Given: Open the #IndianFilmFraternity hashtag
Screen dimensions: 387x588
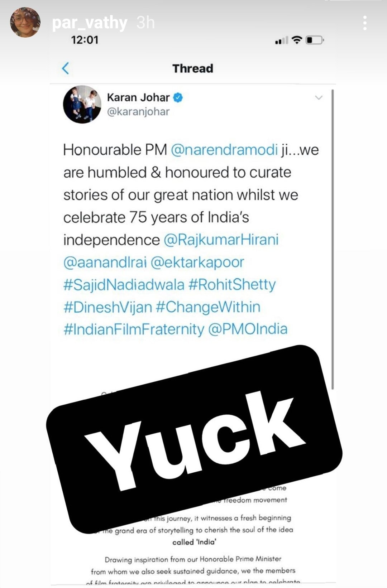Looking at the screenshot, I should coord(134,329).
